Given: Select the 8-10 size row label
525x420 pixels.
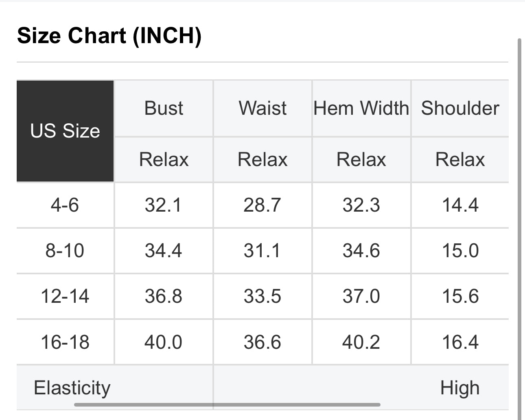Looking at the screenshot, I should 65,250.
